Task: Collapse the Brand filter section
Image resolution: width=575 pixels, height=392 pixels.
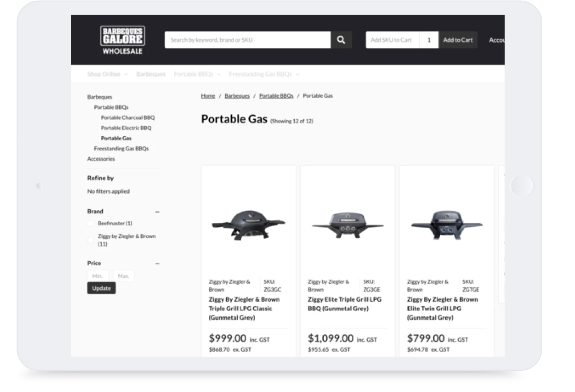Action: 157,211
